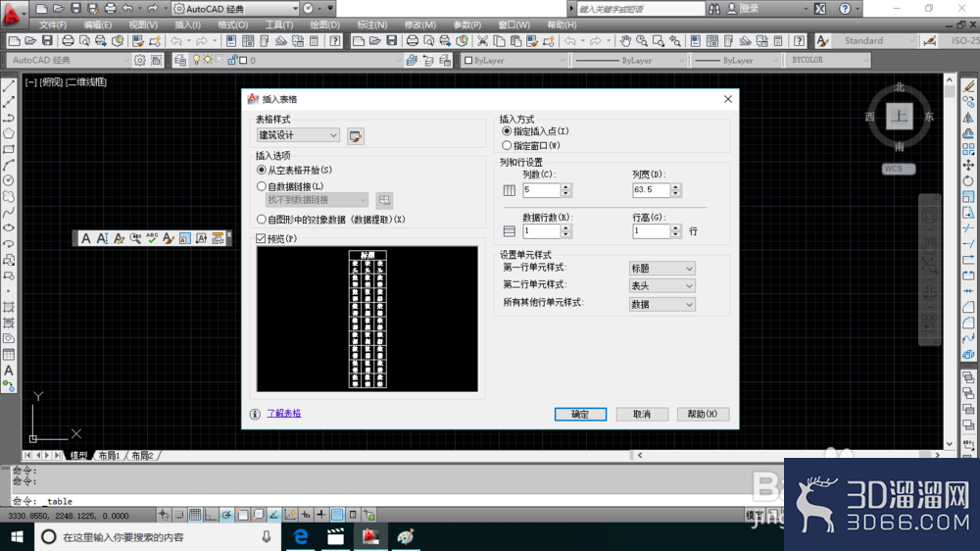Click the Erase tool in modify toolbar
Viewport: 980px width, 551px height.
coord(968,86)
